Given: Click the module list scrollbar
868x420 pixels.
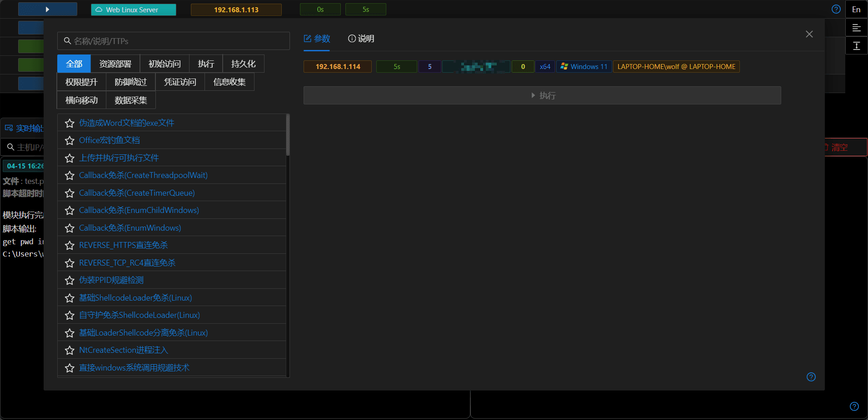Looking at the screenshot, I should (x=288, y=135).
